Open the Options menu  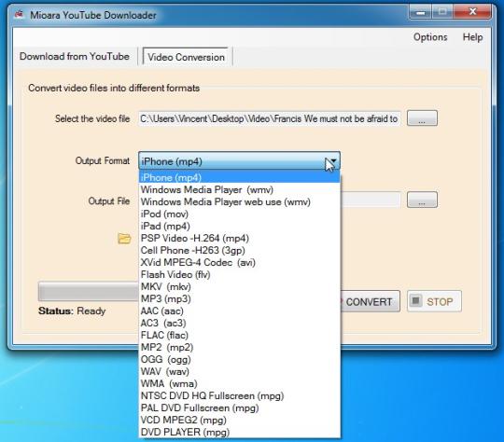coord(430,37)
